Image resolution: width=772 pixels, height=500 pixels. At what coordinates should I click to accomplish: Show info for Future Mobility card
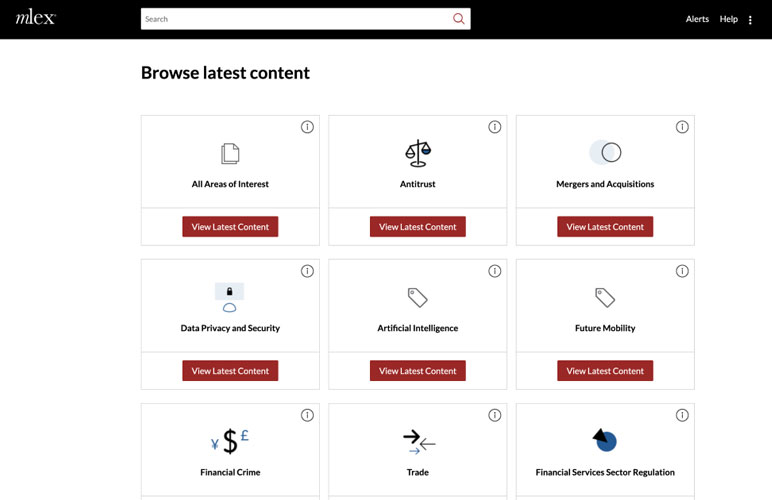tap(682, 271)
